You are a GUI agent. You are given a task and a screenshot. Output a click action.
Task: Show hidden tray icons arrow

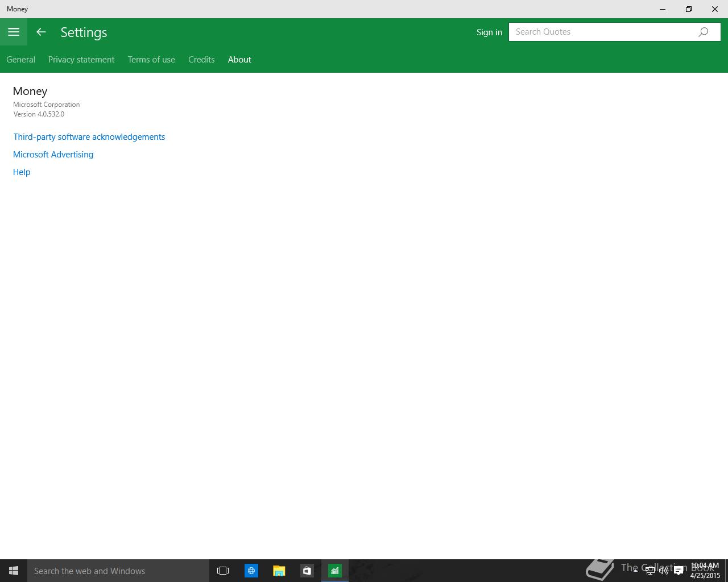coord(635,571)
